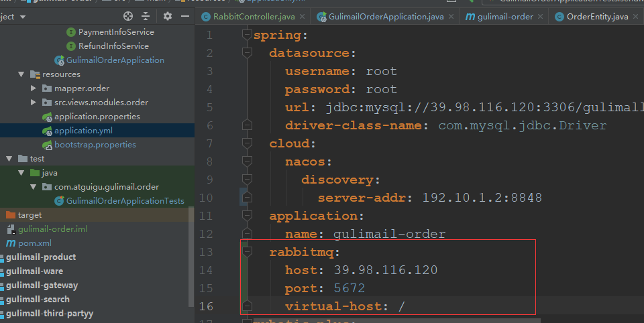Screen dimensions: 644x323
Task: Hide the Project panel with minus icon
Action: (185, 16)
